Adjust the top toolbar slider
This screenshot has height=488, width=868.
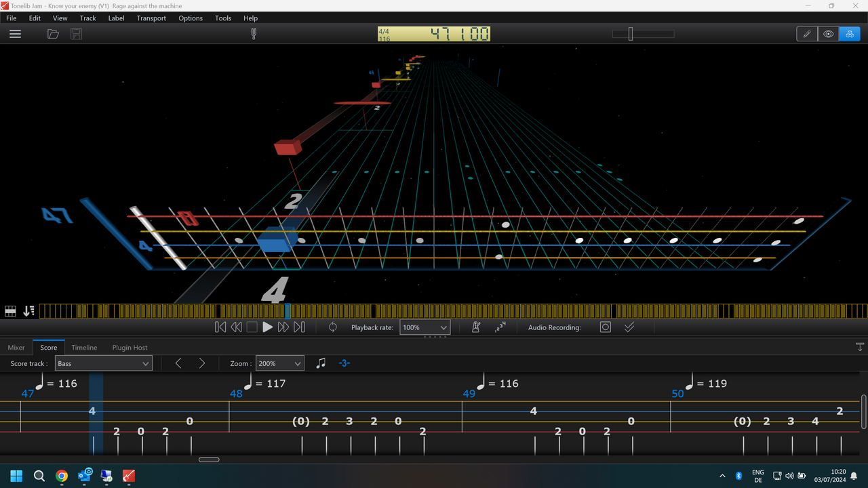pos(643,34)
